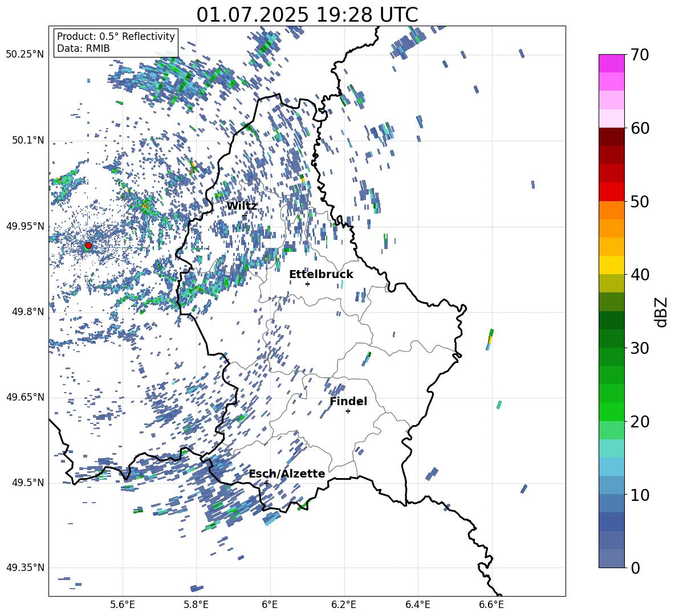The height and width of the screenshot is (616, 675).
Task: Click the 6°E longitude label
Action: point(270,605)
